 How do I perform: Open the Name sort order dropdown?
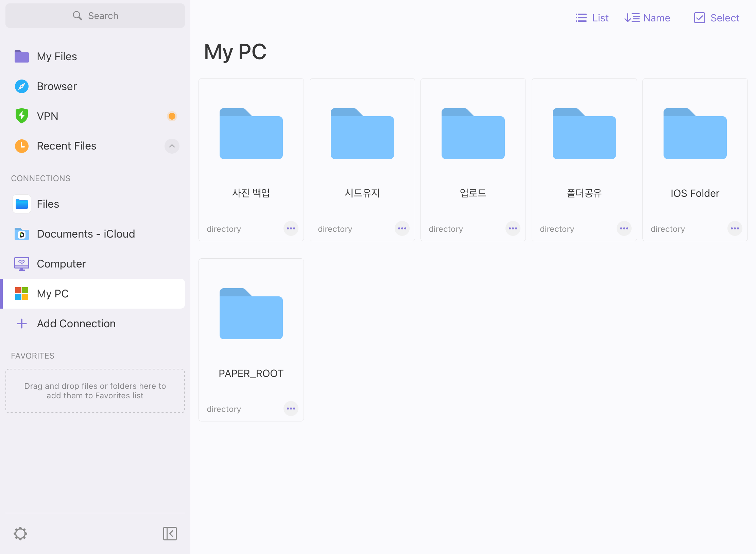pos(647,18)
